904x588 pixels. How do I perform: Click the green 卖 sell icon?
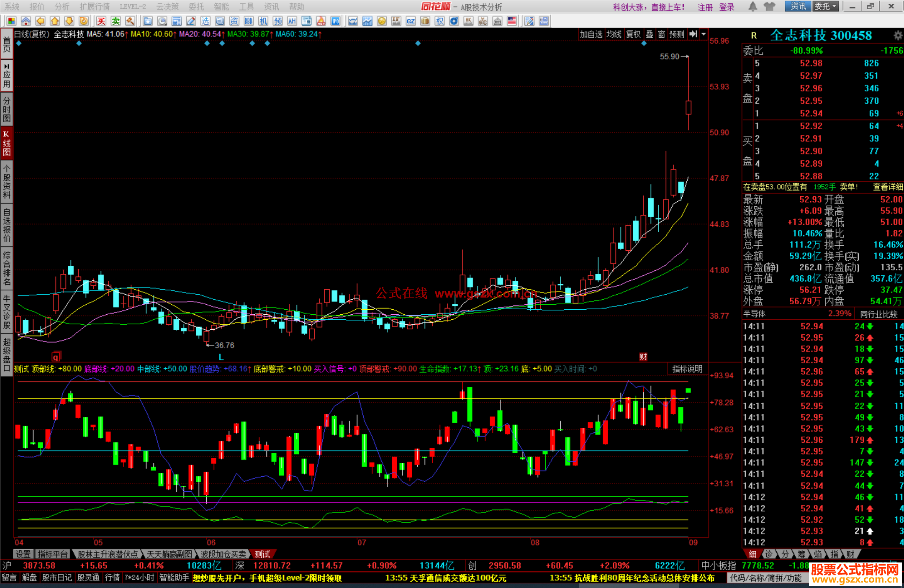coord(116,21)
